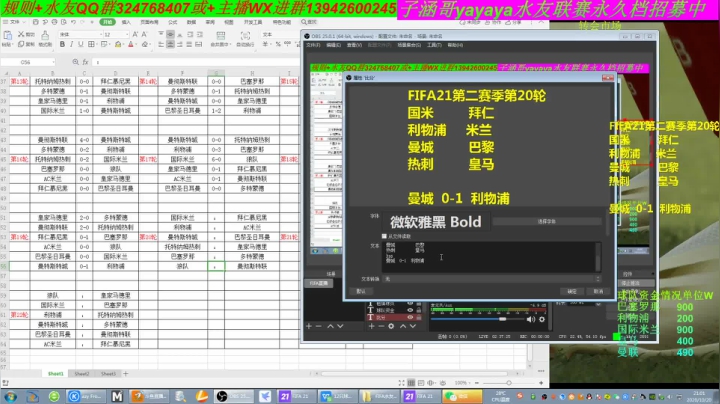720x404 pixels.
Task: Open the font size 12 dropdown
Action: pos(127,34)
